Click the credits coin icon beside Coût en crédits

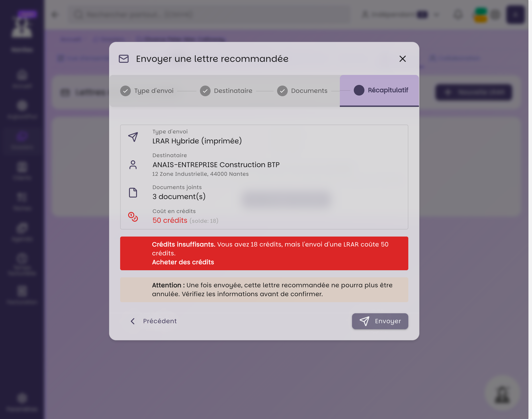[133, 217]
